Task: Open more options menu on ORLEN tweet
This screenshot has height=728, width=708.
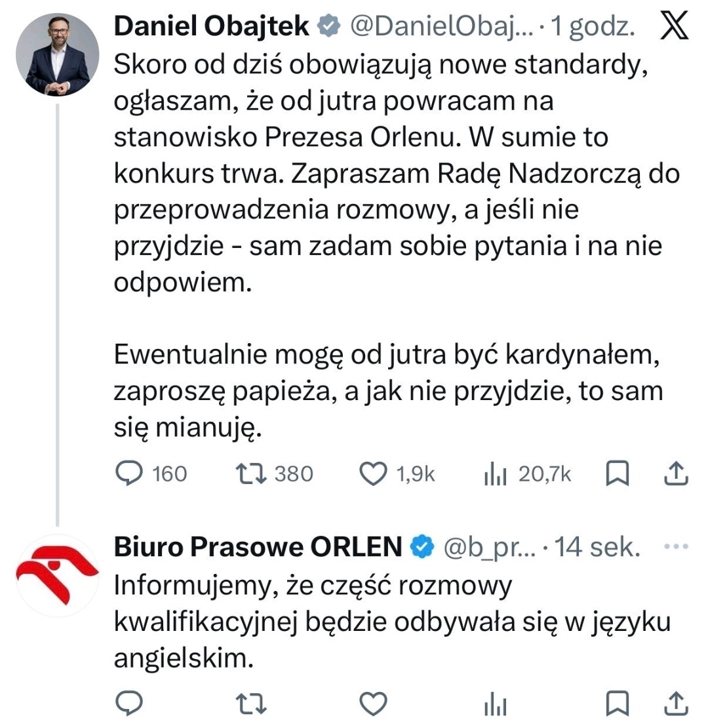Action: point(676,546)
